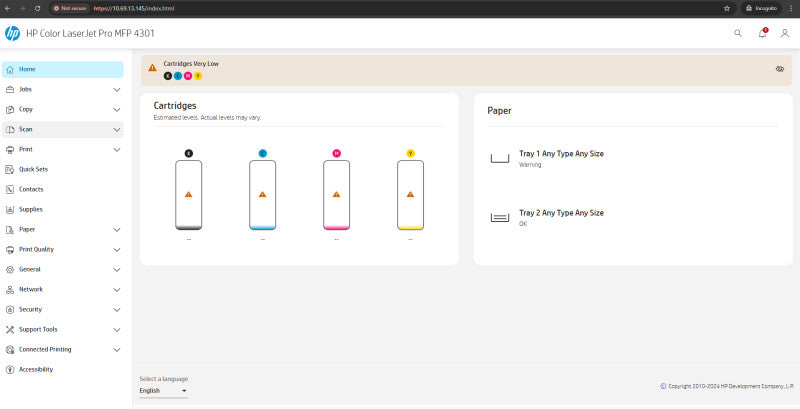800x409 pixels.
Task: Expand the Print Quality chevron
Action: click(117, 250)
